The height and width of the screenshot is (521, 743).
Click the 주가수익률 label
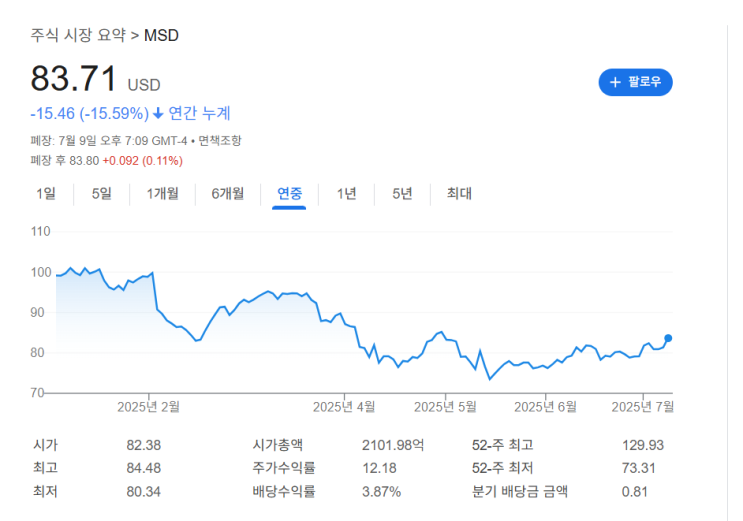284,468
